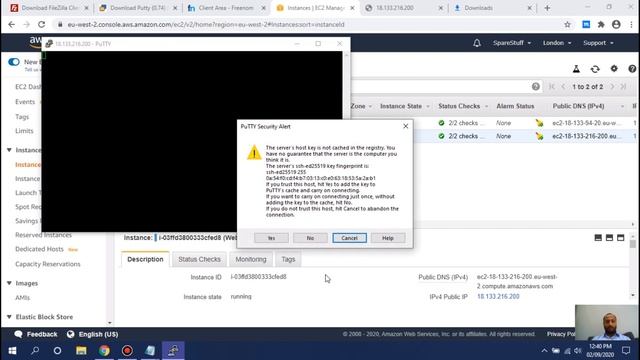640x360 pixels.
Task: Click Help in PuTTY Security Alert
Action: point(388,238)
